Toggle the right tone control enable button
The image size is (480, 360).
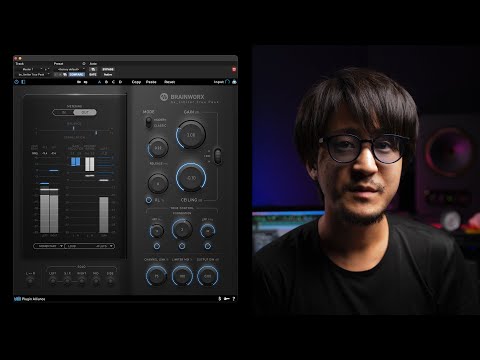[x=208, y=246]
